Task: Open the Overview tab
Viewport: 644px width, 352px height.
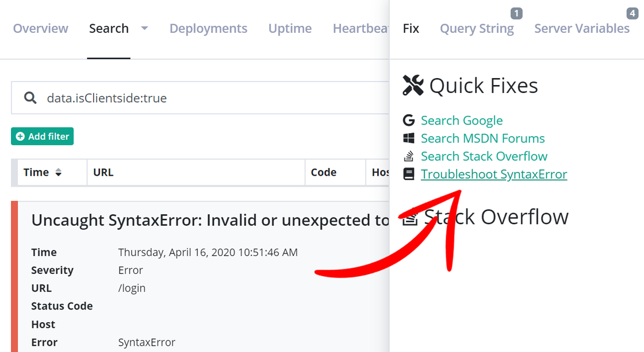Action: tap(41, 28)
